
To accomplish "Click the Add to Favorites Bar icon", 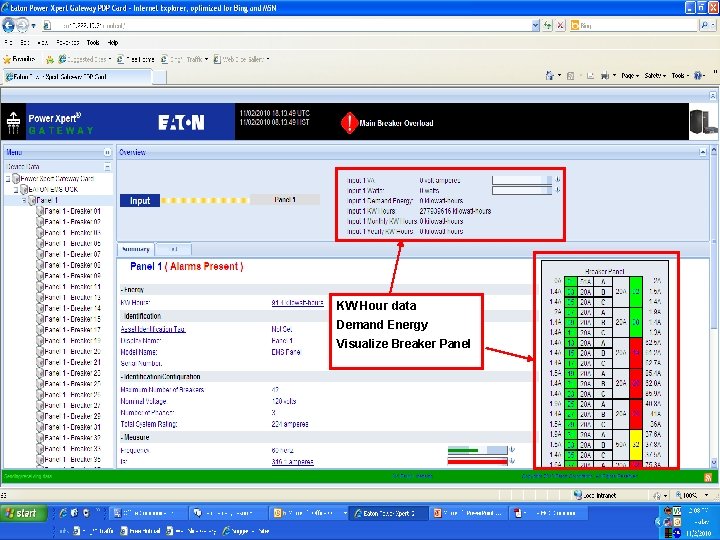I will tap(50, 59).
